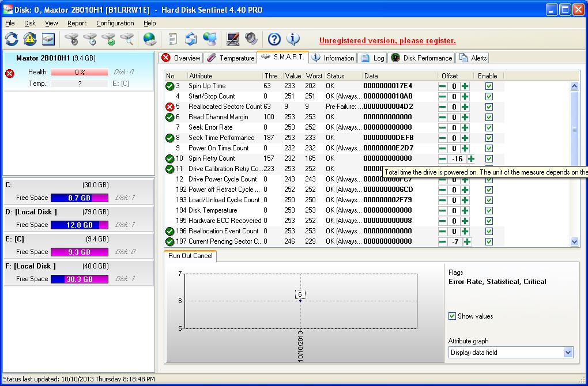Open the report document toolbar icon

click(172, 39)
